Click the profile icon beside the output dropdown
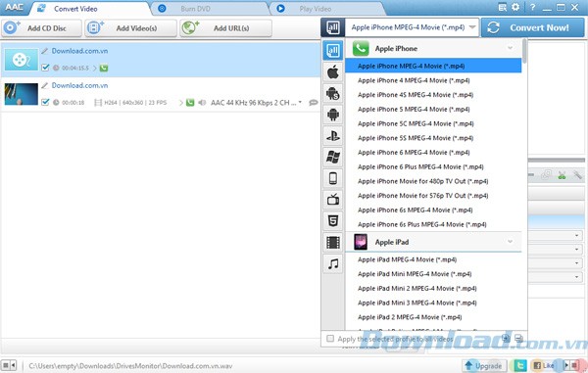Screen dimensions: 588x373 (332, 27)
